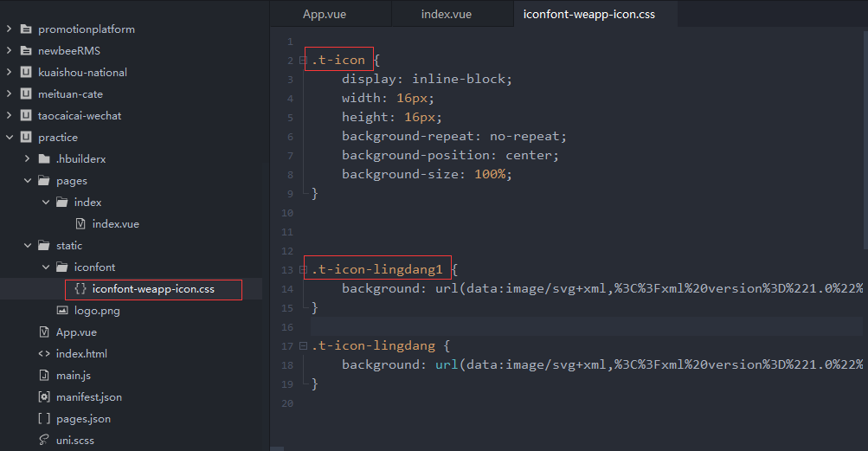Click the editor vertical scrollbar
868x451 pixels.
865,139
